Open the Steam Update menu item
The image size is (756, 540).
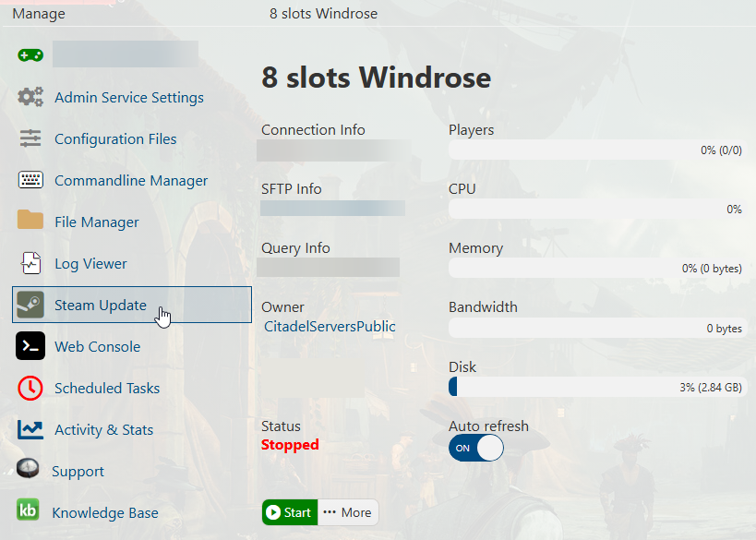(101, 306)
